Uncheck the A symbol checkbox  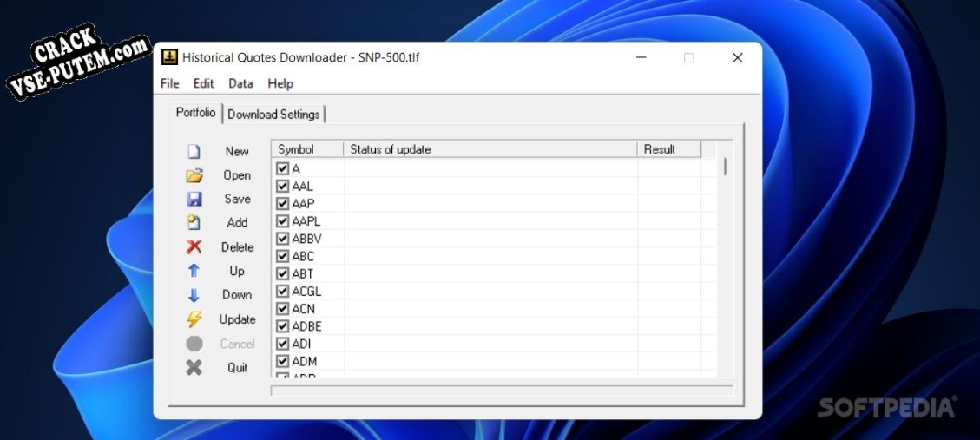282,168
